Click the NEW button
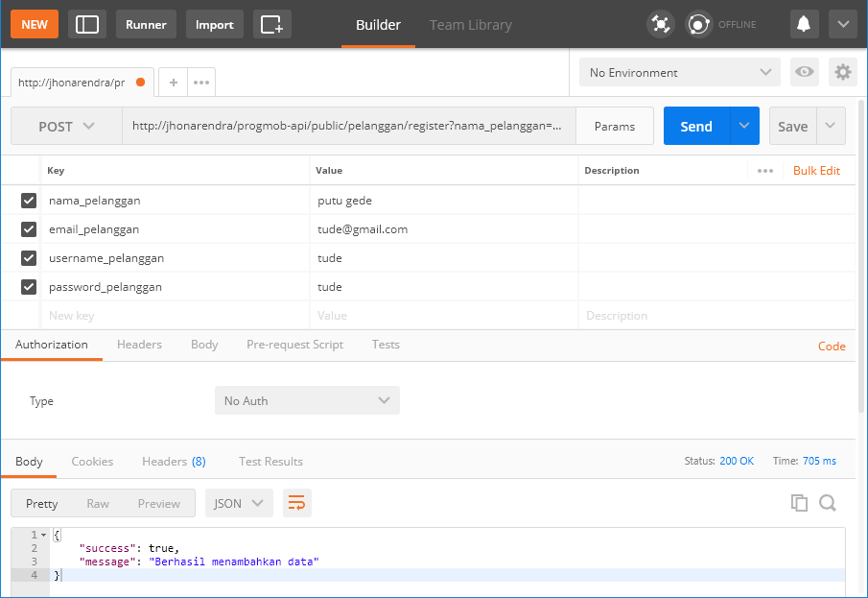Image resolution: width=868 pixels, height=598 pixels. coord(35,24)
